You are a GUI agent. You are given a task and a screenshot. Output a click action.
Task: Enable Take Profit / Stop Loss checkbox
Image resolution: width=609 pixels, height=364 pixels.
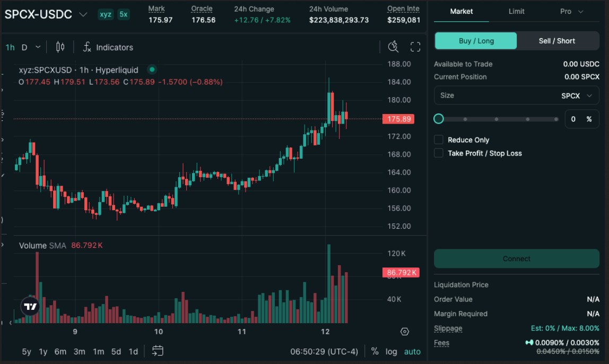coord(439,153)
